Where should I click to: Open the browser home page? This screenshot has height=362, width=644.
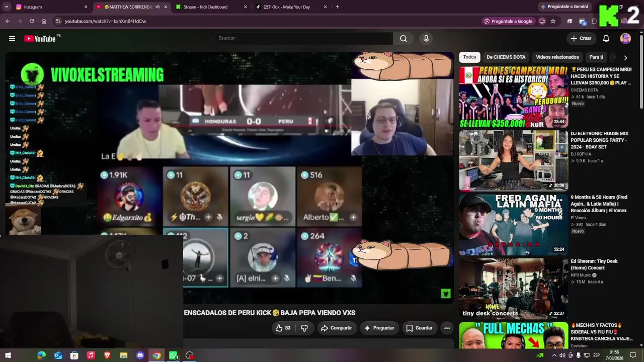(44, 21)
